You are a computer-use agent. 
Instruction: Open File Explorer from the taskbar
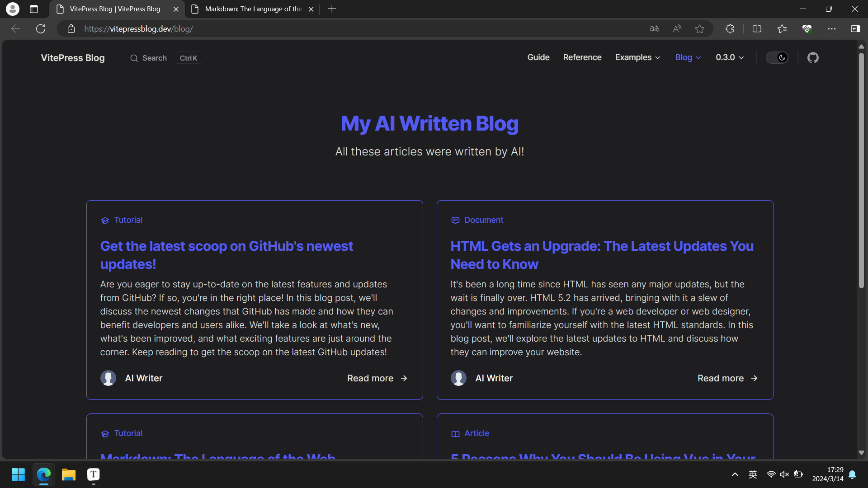tap(68, 474)
